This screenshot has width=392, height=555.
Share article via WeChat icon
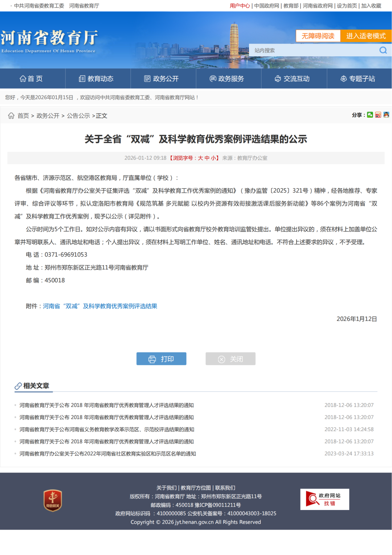pyautogui.click(x=370, y=115)
